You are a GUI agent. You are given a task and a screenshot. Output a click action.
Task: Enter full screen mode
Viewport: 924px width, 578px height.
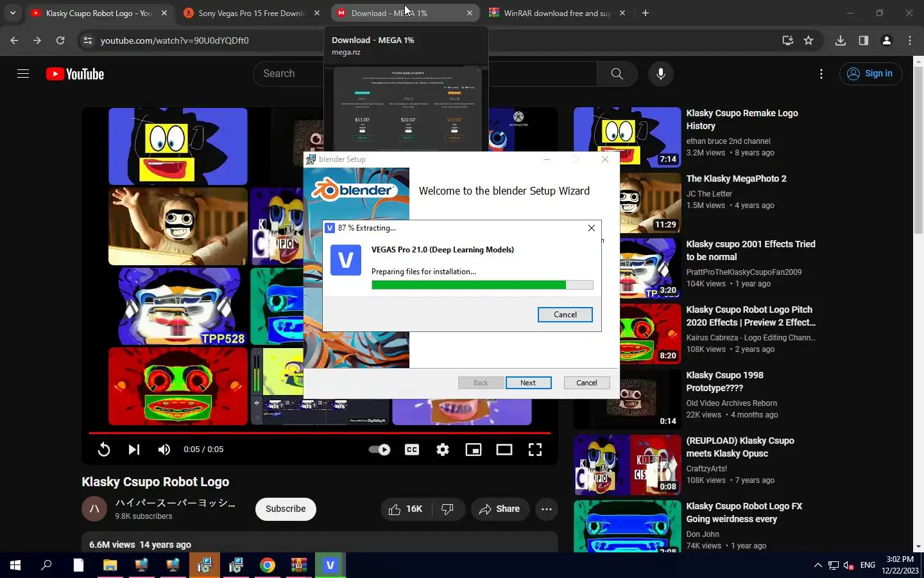(535, 450)
